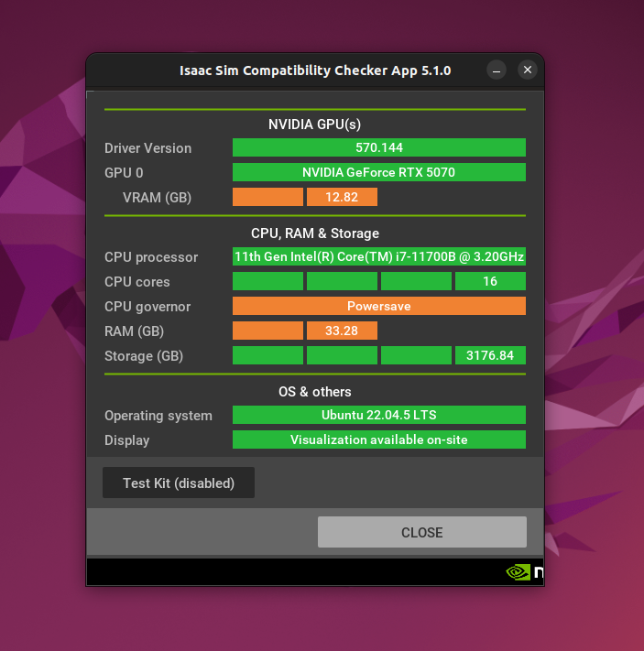The image size is (644, 651).
Task: Click the CPU processor i7-11700B value
Action: [x=379, y=256]
